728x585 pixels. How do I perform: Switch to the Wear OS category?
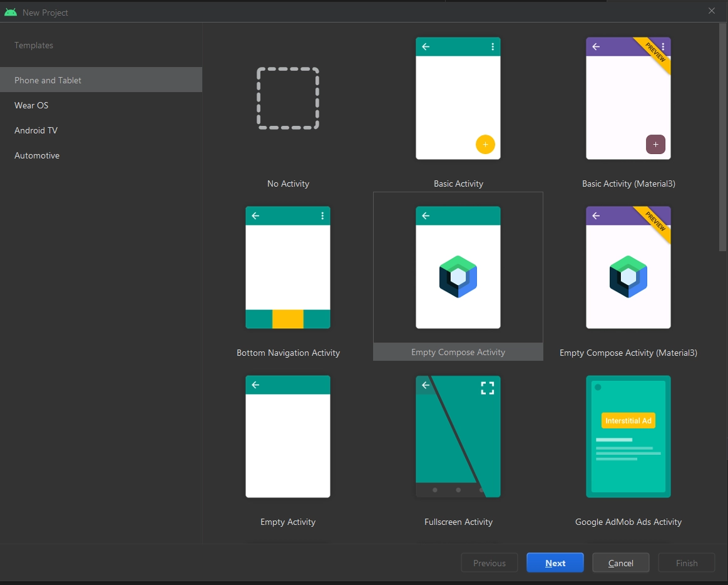pyautogui.click(x=31, y=105)
